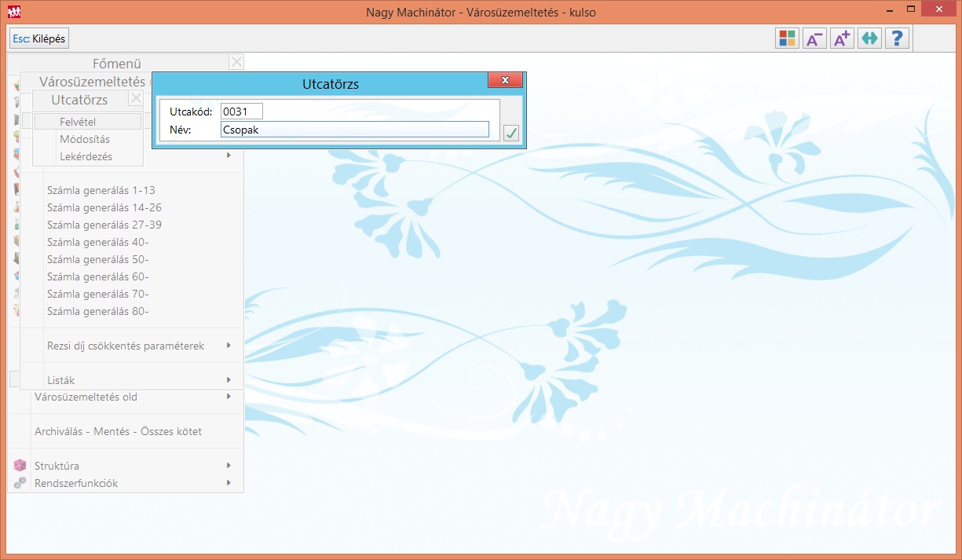Select Felvétel in the Utcatörzs menu

pos(88,122)
